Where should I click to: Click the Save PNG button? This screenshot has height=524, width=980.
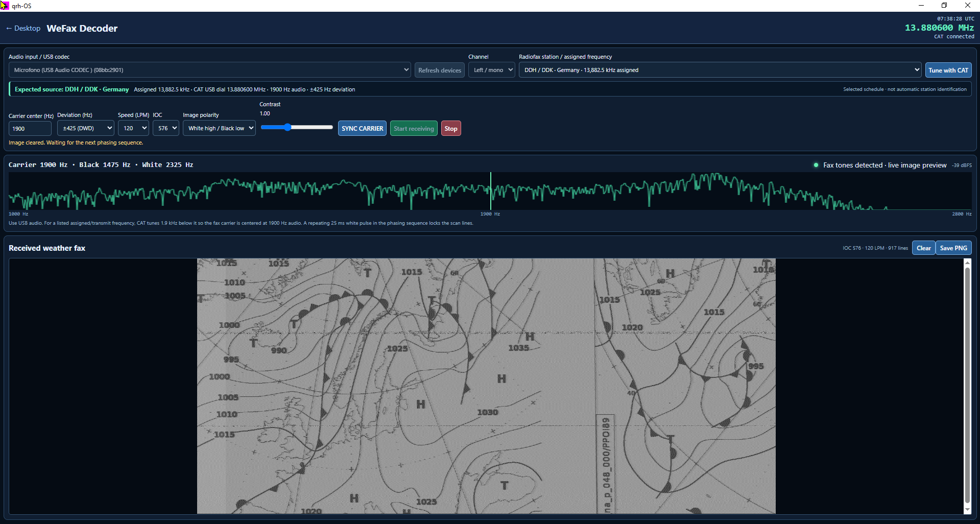pos(953,248)
